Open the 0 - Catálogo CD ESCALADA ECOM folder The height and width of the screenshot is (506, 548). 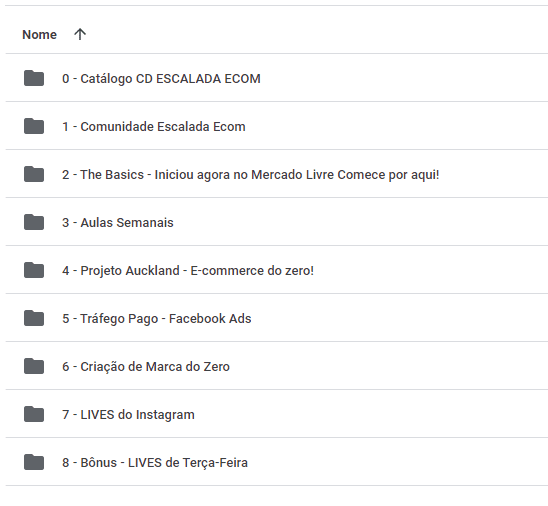pyautogui.click(x=161, y=79)
